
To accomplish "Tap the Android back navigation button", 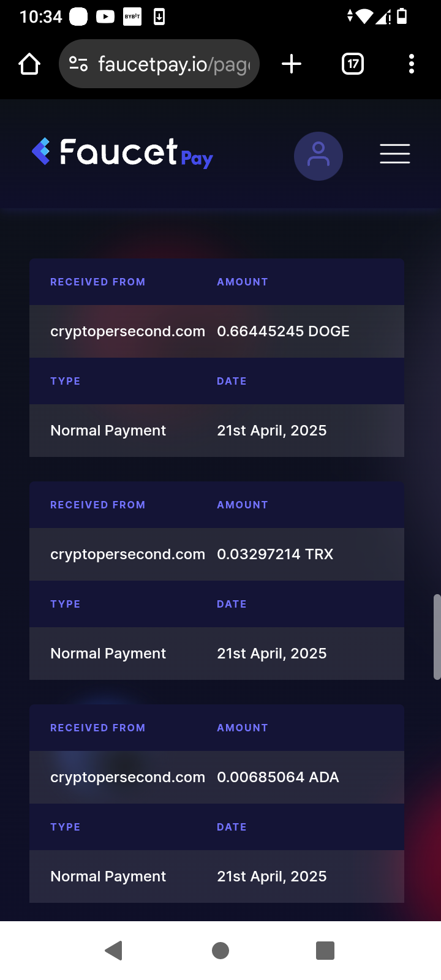I will (x=114, y=951).
